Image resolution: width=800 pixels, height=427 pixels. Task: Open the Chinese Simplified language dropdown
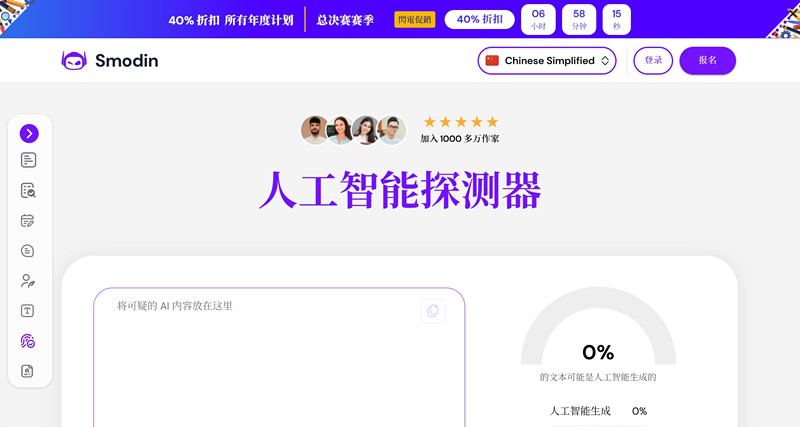[547, 61]
